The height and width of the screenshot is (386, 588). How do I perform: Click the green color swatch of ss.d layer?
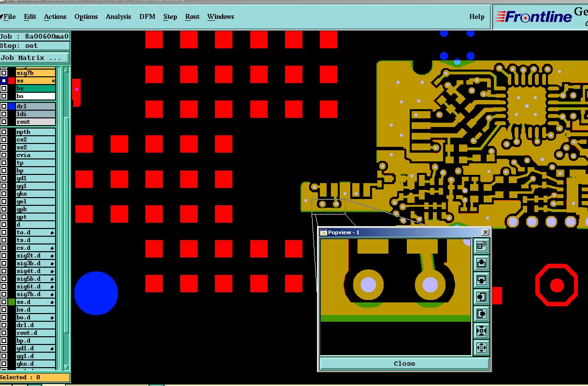click(12, 302)
